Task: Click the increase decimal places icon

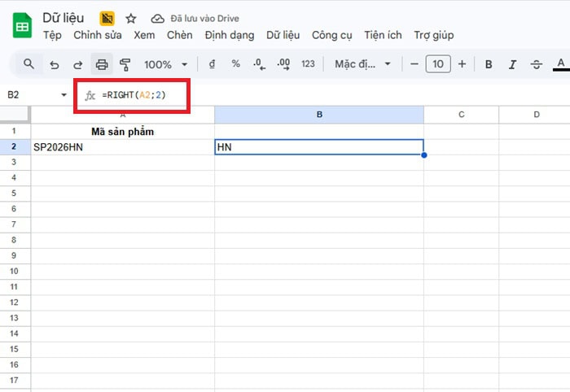Action: pos(283,64)
